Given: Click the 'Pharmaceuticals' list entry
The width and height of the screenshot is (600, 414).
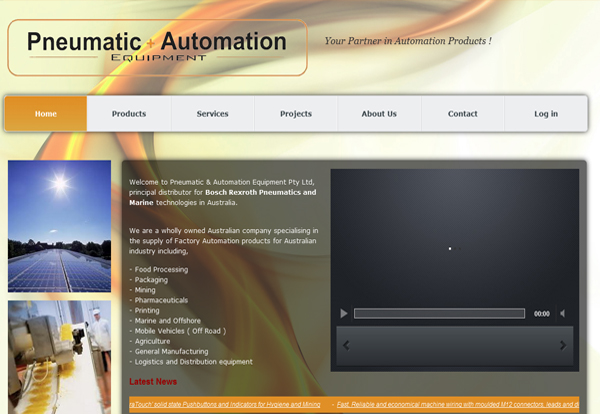Looking at the screenshot, I should tap(161, 300).
